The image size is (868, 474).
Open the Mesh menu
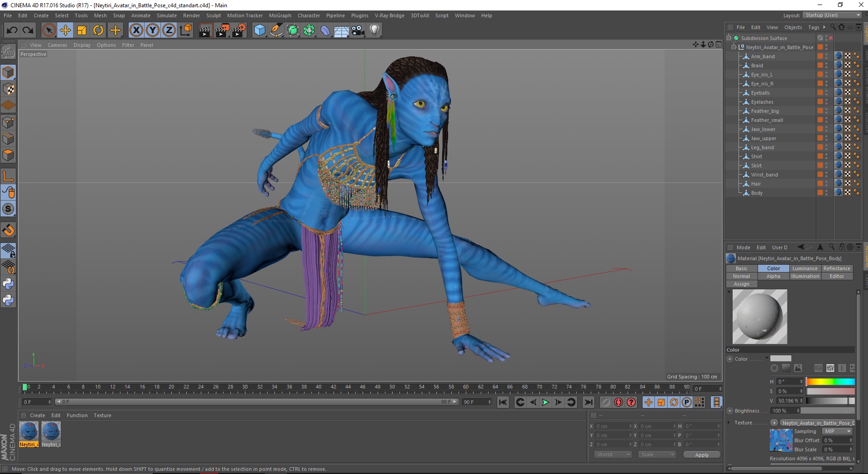coord(100,15)
